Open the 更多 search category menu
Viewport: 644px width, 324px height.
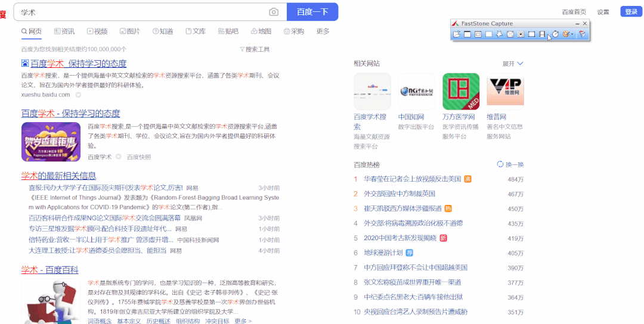pos(323,31)
